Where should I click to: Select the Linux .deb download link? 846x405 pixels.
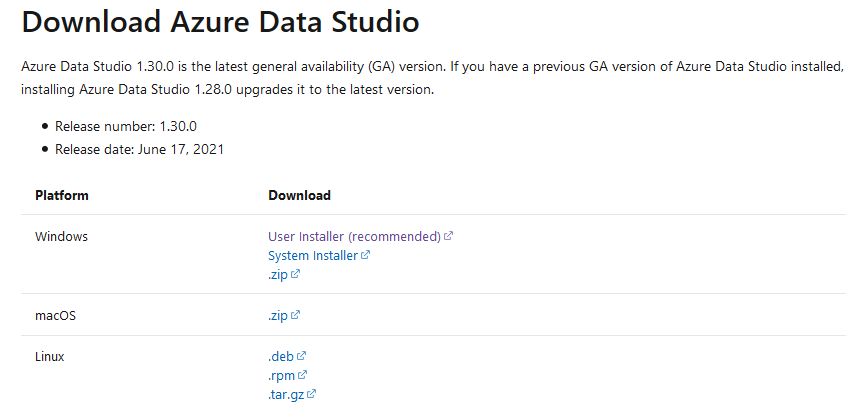click(280, 356)
